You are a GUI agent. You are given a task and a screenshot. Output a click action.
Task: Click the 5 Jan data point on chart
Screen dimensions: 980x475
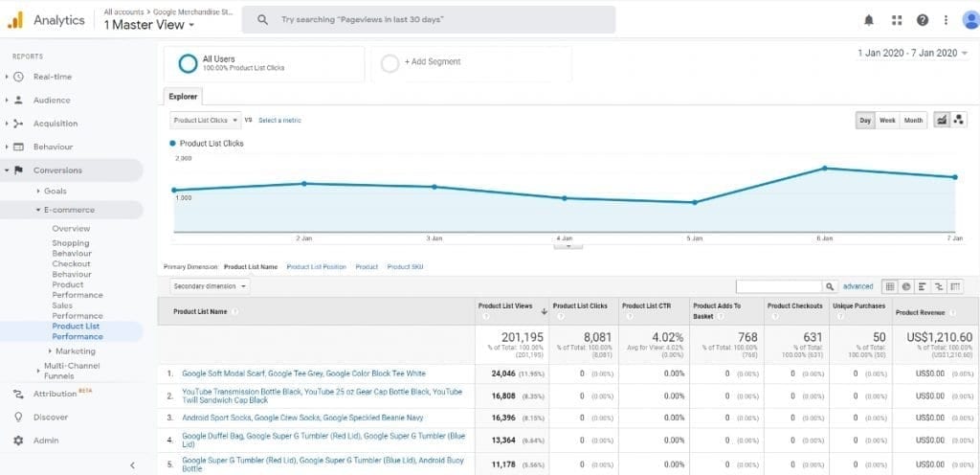tap(695, 202)
